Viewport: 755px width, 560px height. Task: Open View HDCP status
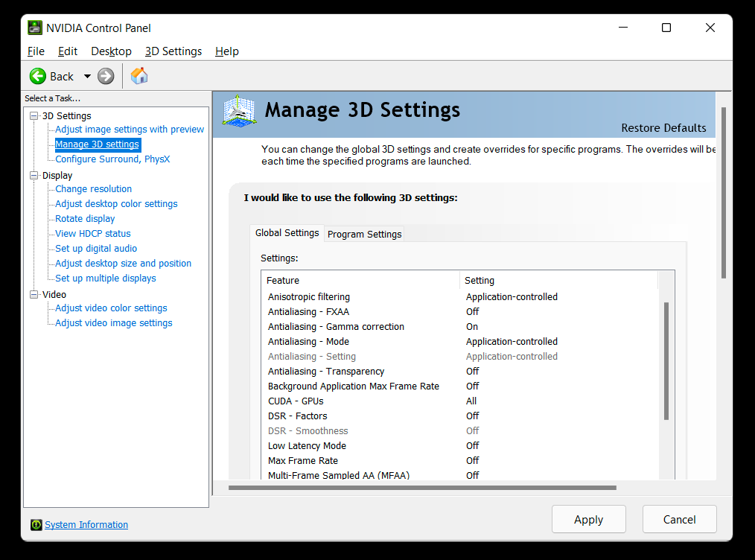(x=93, y=234)
